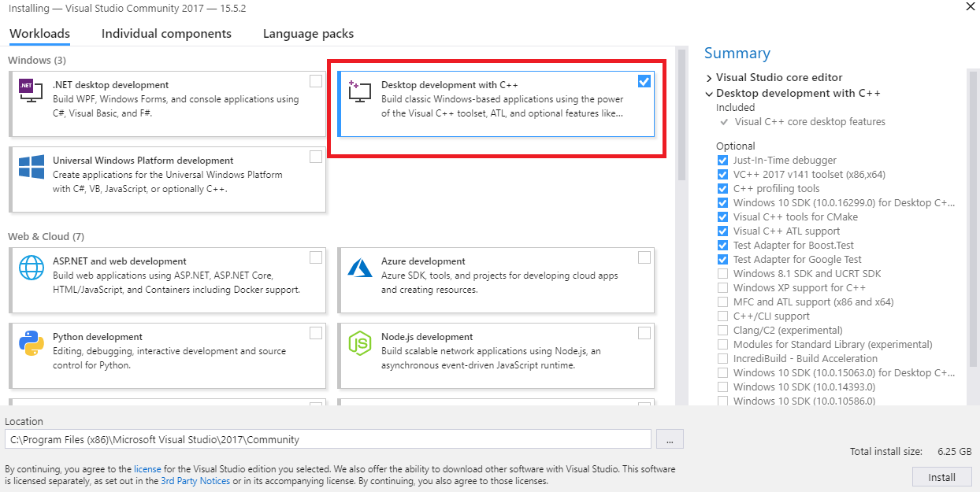Click the Desktop development with C++ icon
This screenshot has width=980, height=492.
pos(359,92)
